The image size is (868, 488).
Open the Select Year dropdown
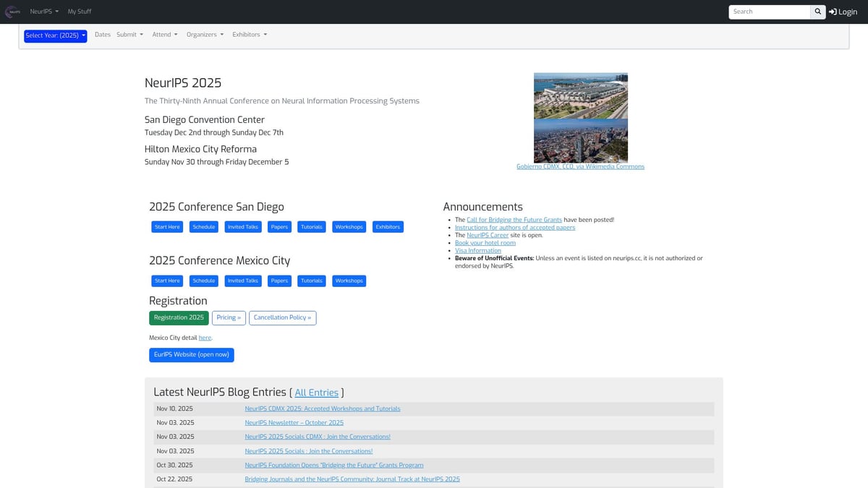pos(55,35)
